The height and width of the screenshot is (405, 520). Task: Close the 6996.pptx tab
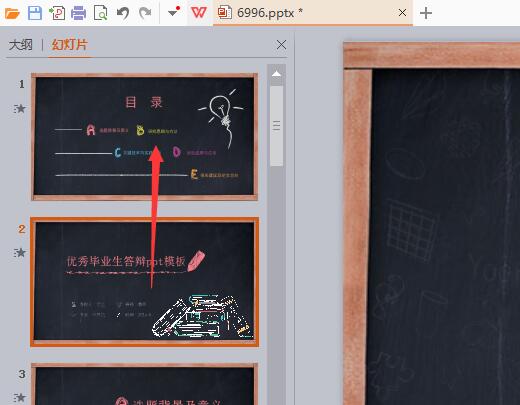coord(402,13)
